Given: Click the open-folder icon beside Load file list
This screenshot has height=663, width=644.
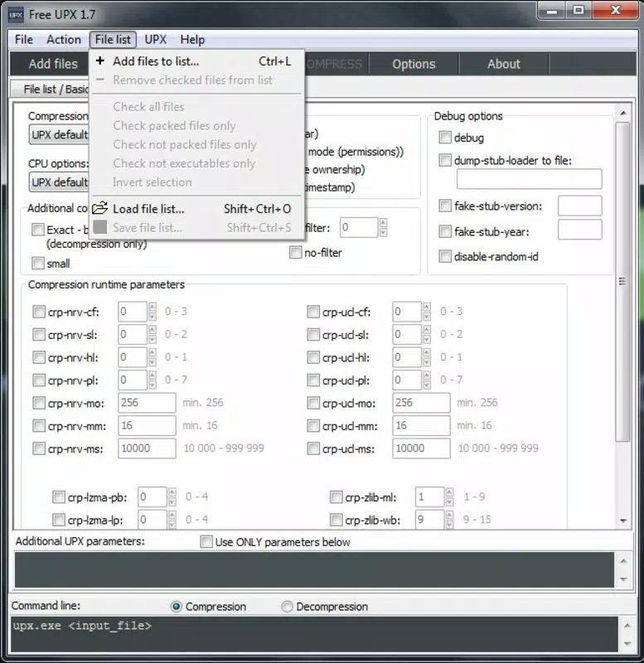Looking at the screenshot, I should click(100, 208).
